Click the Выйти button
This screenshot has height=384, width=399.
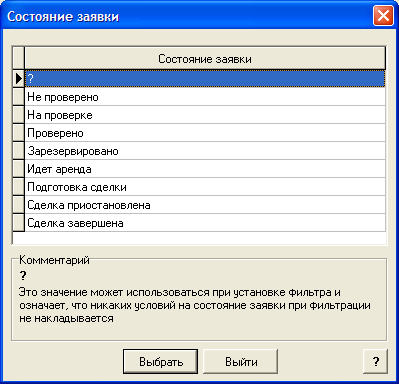coord(240,361)
